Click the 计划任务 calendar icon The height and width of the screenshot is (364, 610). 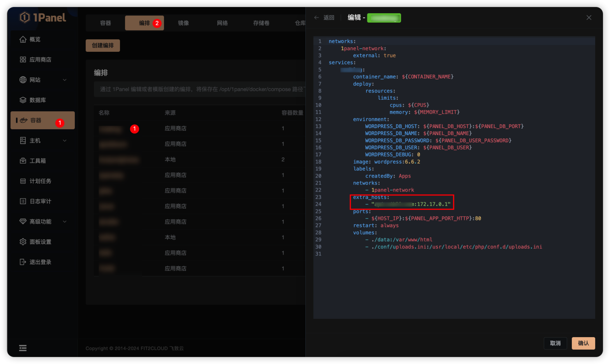(x=23, y=181)
